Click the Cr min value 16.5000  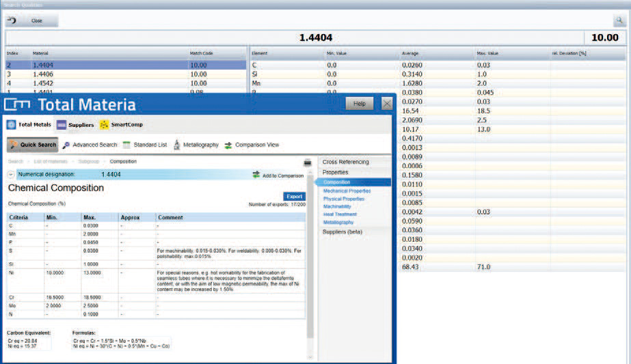coord(55,298)
